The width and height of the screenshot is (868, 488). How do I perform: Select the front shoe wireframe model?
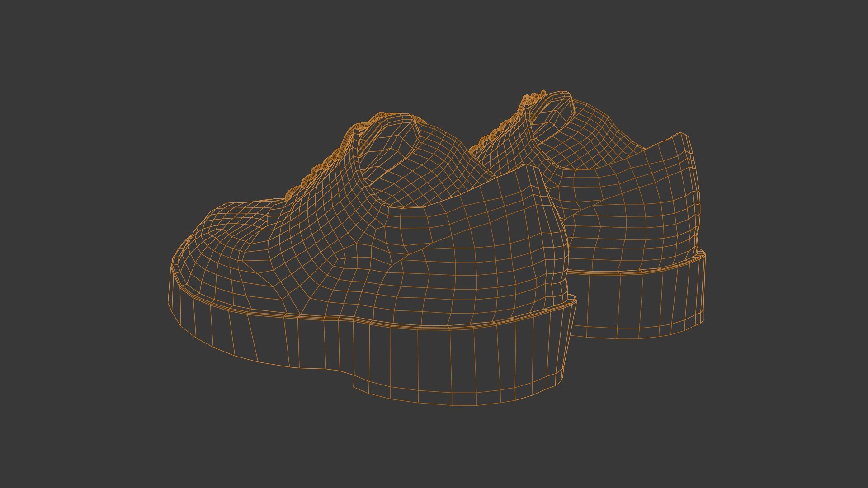tap(373, 259)
